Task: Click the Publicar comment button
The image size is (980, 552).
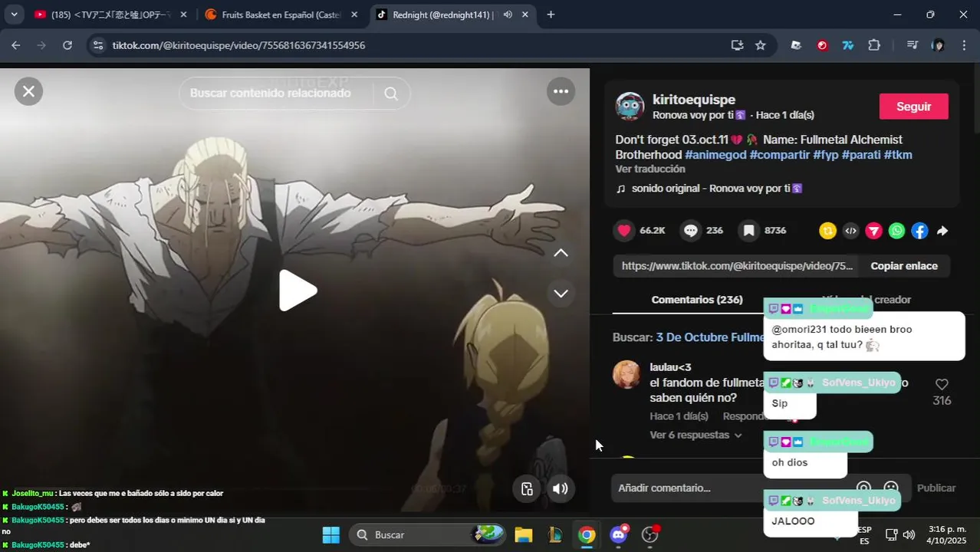Action: click(x=936, y=488)
